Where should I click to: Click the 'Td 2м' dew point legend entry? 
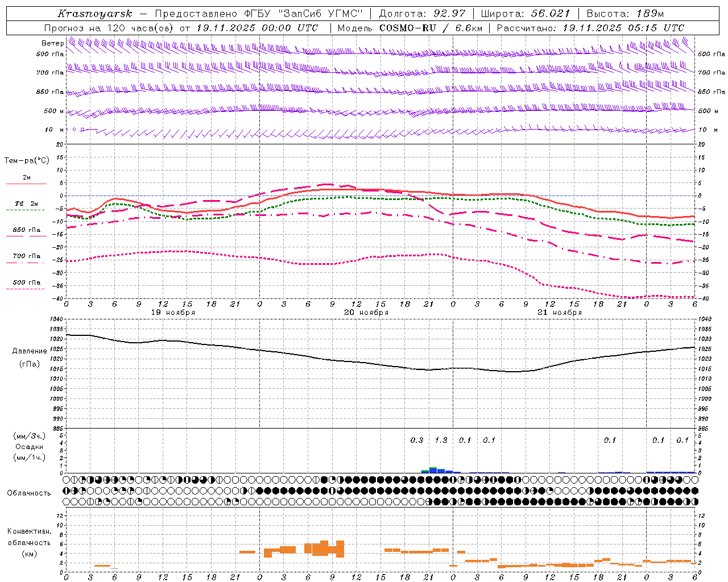tap(26, 203)
